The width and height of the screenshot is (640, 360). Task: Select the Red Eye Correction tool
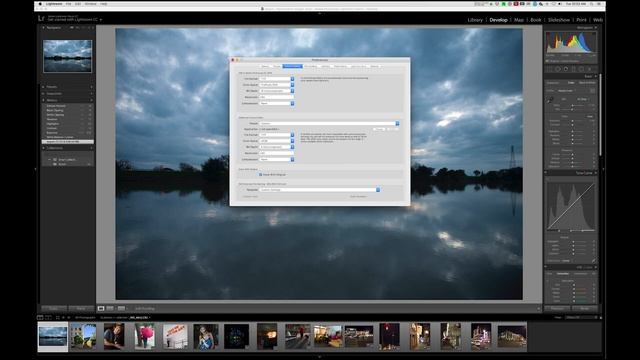pyautogui.click(x=566, y=69)
